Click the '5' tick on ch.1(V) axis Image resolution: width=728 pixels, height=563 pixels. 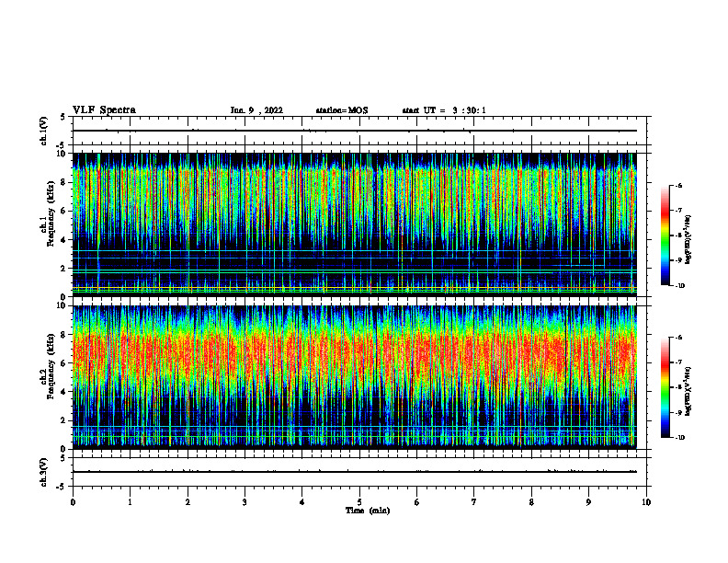point(63,117)
